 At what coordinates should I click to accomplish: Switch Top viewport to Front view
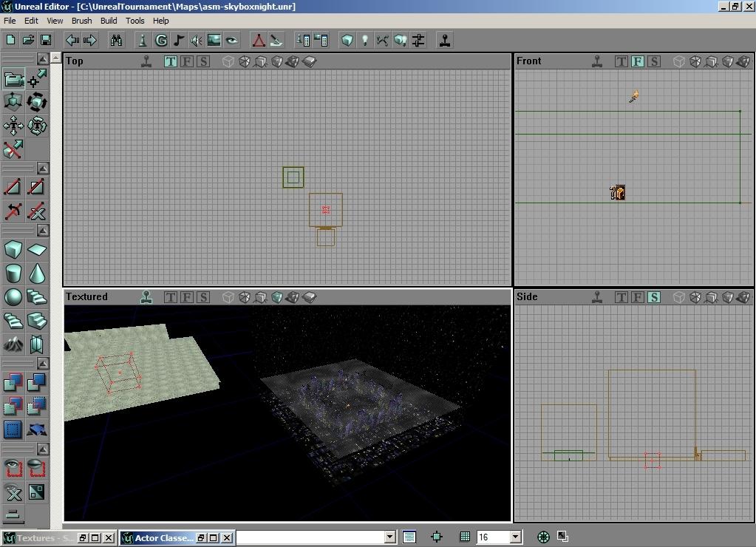[x=187, y=61]
